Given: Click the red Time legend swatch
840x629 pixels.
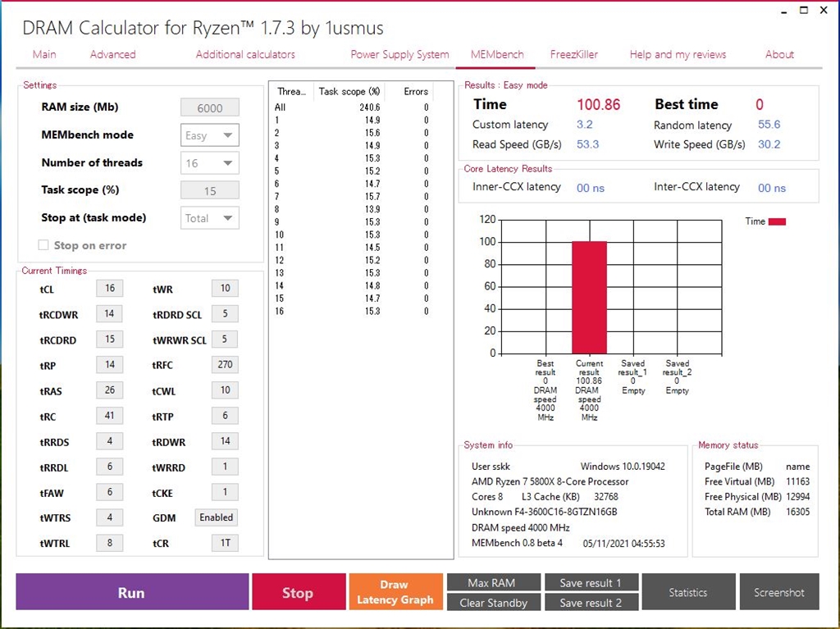Looking at the screenshot, I should click(x=777, y=221).
